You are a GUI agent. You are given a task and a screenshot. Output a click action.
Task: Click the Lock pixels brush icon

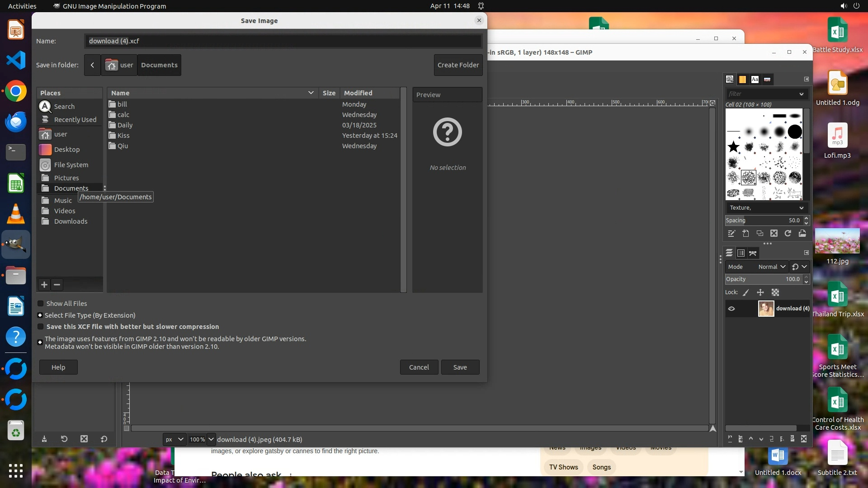(746, 293)
